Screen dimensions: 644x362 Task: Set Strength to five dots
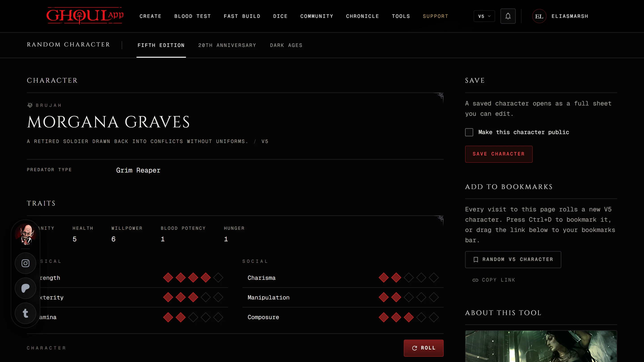218,278
